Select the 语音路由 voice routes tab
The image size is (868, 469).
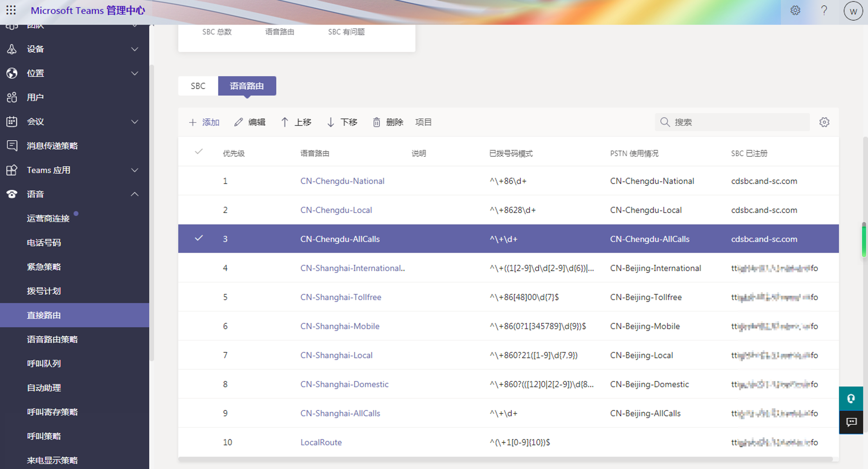coord(247,86)
